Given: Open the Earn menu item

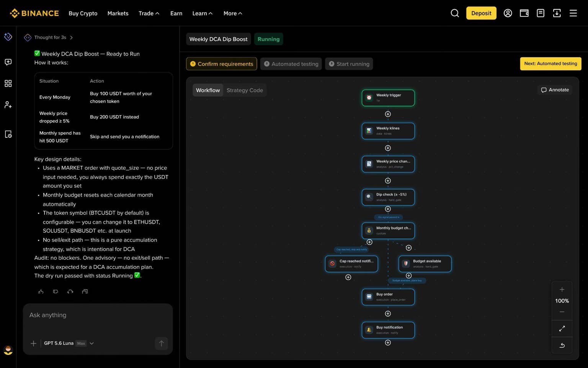Looking at the screenshot, I should click(176, 13).
